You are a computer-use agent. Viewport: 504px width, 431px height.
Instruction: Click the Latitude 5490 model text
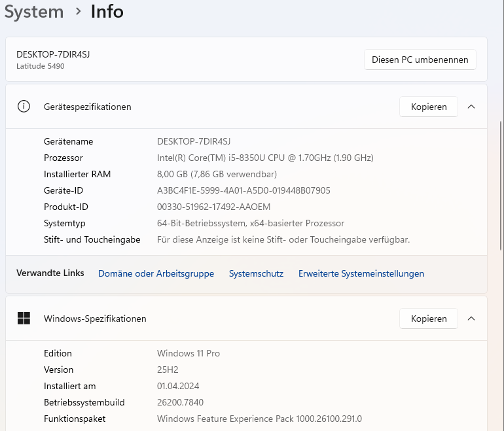(x=41, y=66)
